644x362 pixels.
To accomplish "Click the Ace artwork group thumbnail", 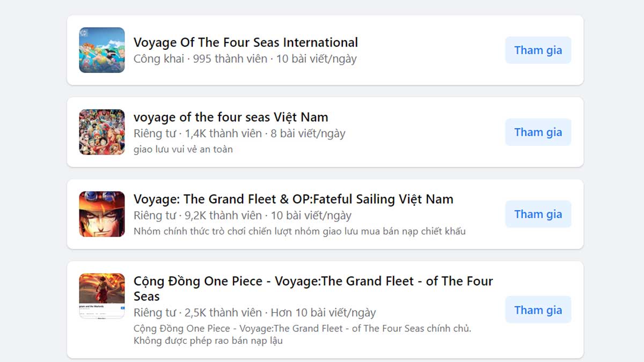I will pyautogui.click(x=101, y=214).
